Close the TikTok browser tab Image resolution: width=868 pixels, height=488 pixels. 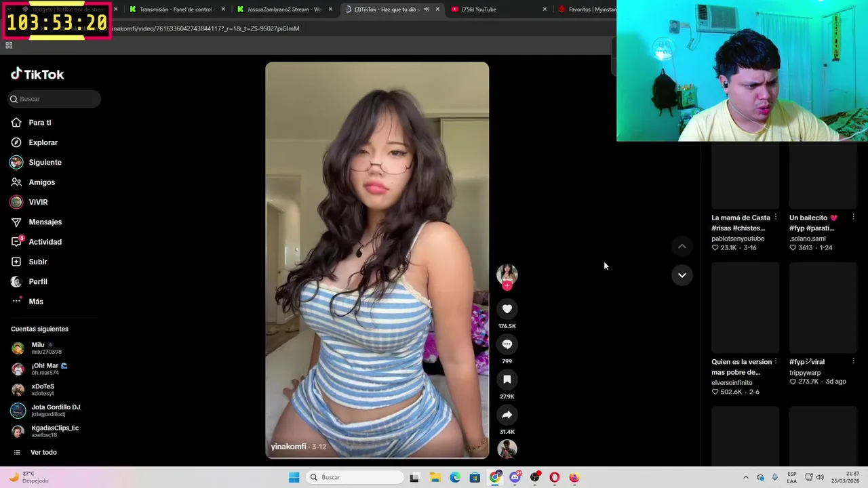pos(437,9)
